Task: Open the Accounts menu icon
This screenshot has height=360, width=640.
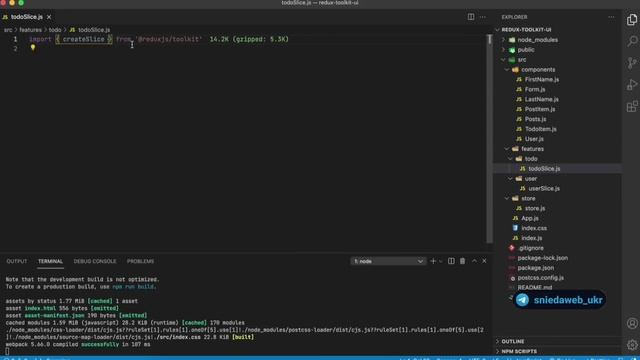Action: pyautogui.click(x=632, y=323)
